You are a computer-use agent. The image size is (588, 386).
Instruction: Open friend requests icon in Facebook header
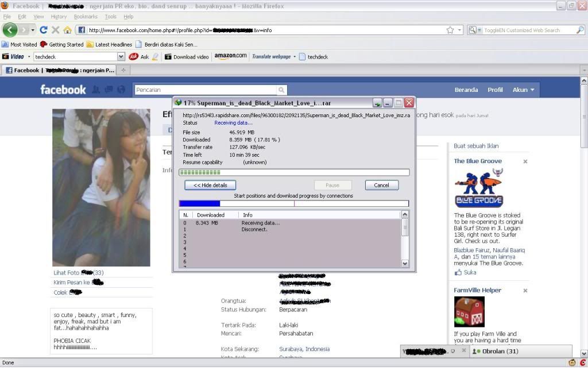(96, 90)
